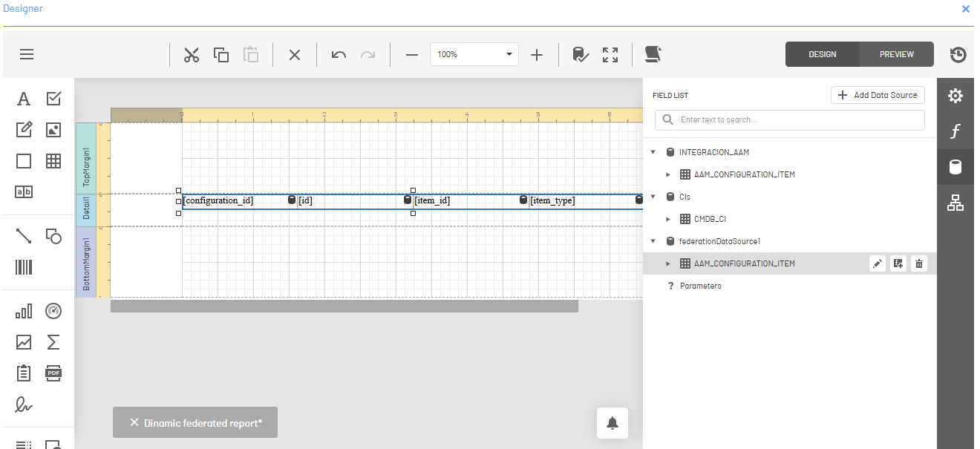Viewport: 980px width, 449px height.
Task: Click the notification bell icon
Action: click(612, 423)
